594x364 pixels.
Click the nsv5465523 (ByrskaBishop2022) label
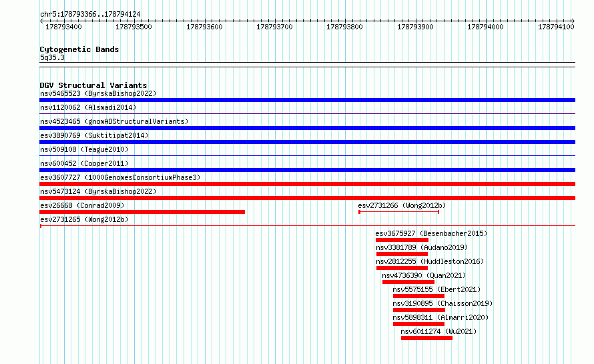tap(98, 93)
